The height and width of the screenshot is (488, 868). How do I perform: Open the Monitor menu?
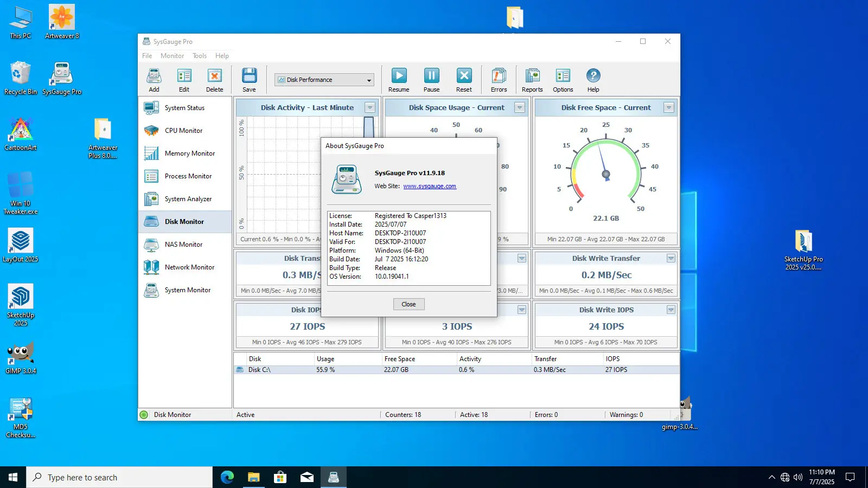click(x=172, y=55)
